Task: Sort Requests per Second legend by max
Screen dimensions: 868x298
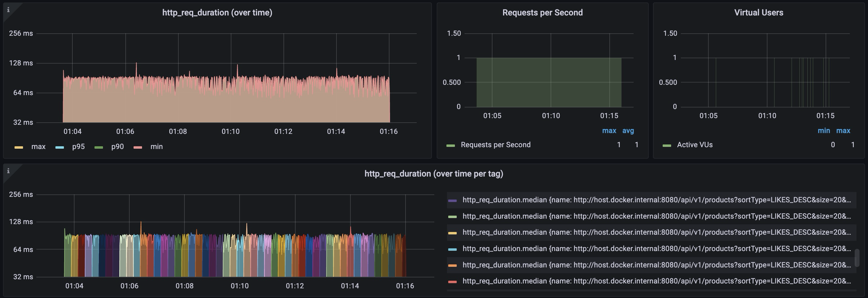Action: click(x=609, y=131)
